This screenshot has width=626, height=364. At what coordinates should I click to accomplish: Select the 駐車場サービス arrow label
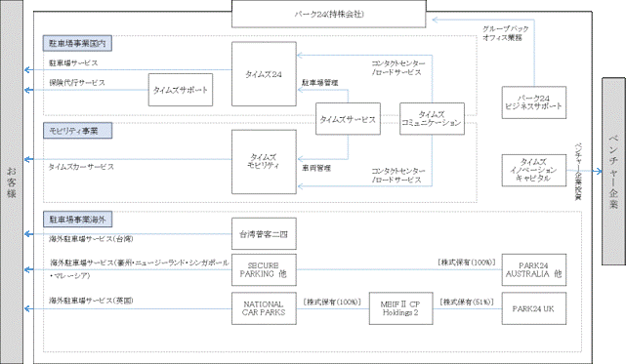click(73, 63)
